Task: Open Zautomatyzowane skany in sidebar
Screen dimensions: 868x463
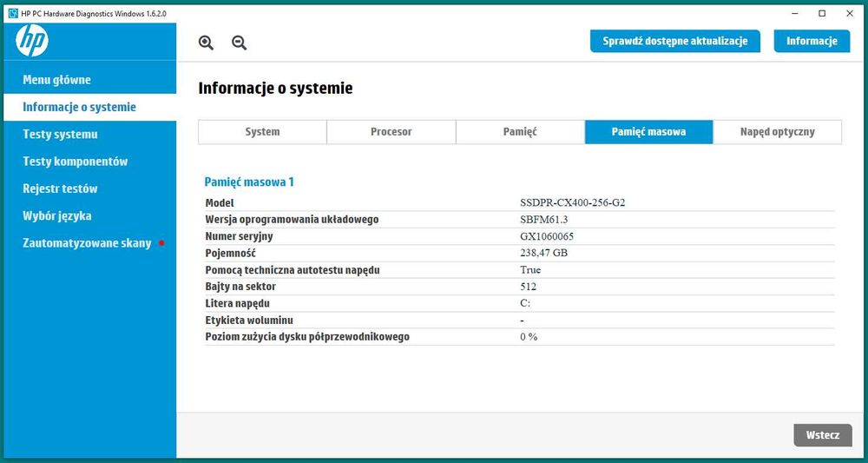Action: coord(89,242)
